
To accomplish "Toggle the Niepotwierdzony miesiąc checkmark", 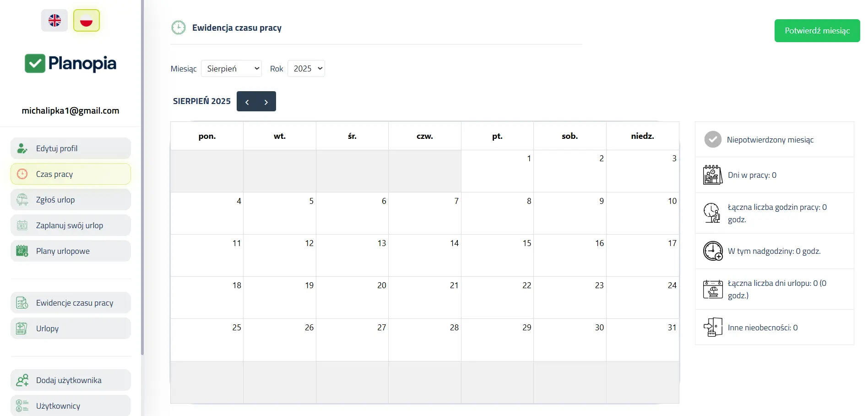I will pos(712,140).
